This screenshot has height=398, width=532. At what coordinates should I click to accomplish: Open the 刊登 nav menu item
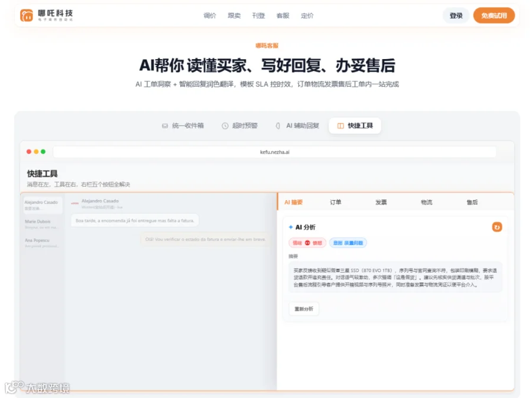(x=258, y=15)
